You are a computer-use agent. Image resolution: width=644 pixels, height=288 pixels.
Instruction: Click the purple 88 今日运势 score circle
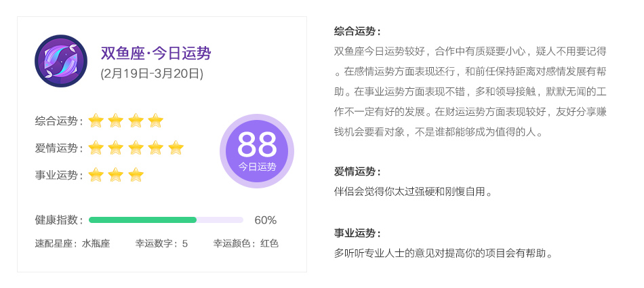(257, 151)
